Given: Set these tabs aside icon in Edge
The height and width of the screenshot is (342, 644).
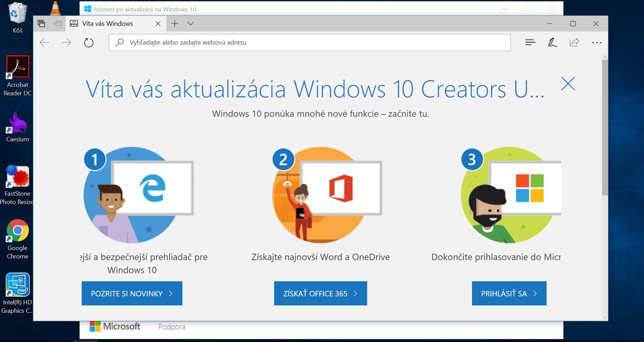Looking at the screenshot, I should tap(57, 23).
